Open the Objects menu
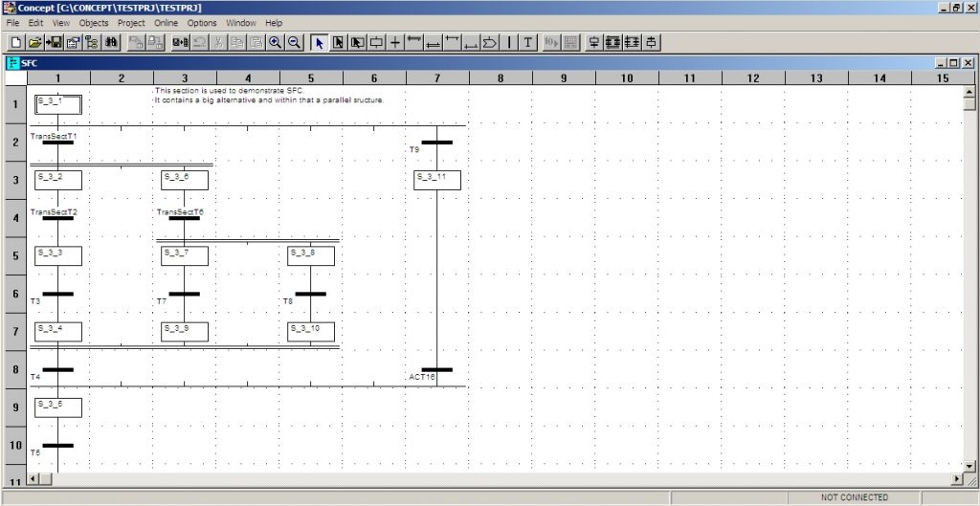980x506 pixels. point(94,22)
